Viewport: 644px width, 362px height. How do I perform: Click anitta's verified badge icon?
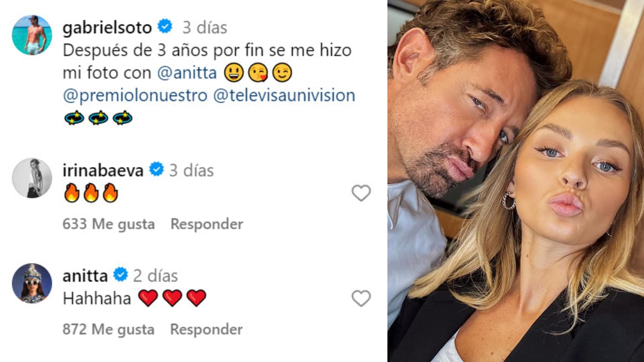pos(120,275)
